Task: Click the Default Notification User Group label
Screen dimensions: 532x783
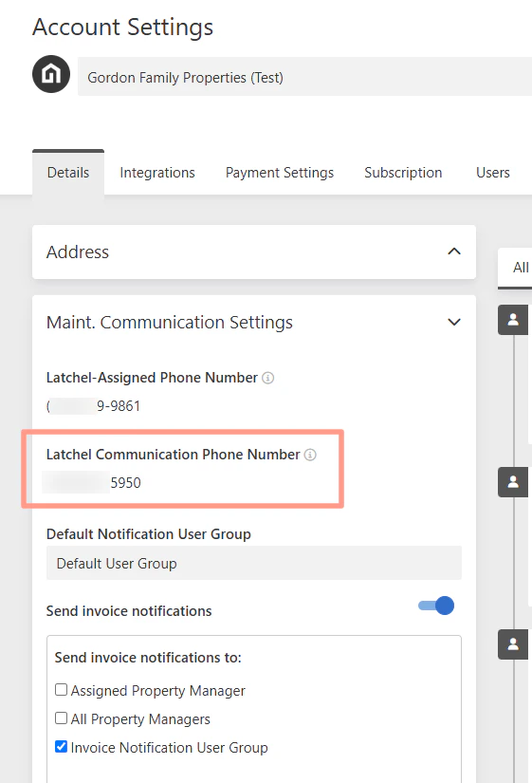Action: [x=149, y=534]
